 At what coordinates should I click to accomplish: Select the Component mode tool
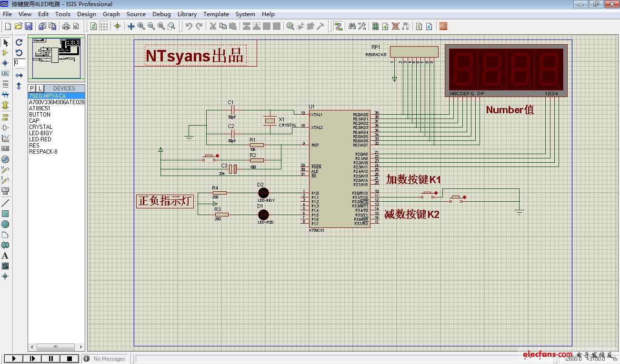(x=5, y=52)
